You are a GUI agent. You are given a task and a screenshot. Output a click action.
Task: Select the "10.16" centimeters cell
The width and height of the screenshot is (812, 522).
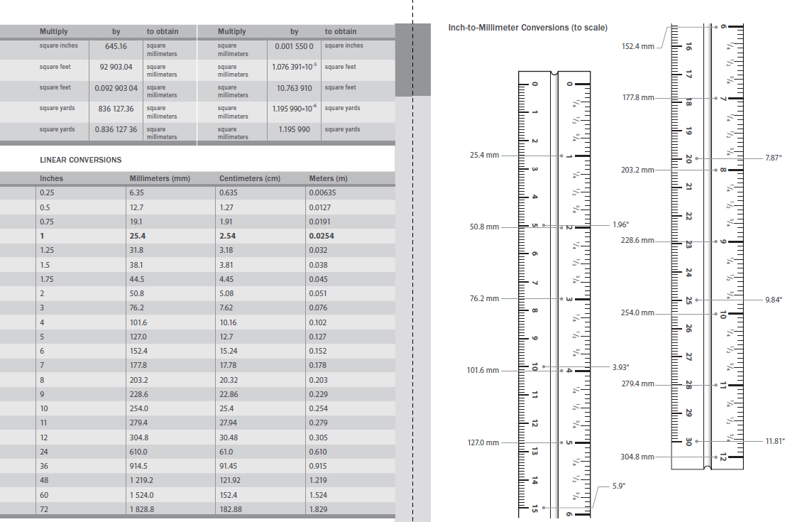tap(228, 322)
